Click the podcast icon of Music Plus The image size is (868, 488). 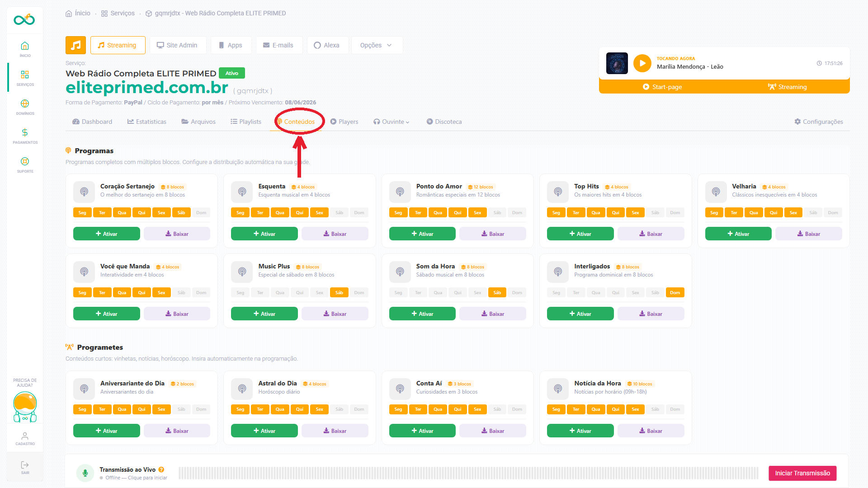tap(242, 272)
